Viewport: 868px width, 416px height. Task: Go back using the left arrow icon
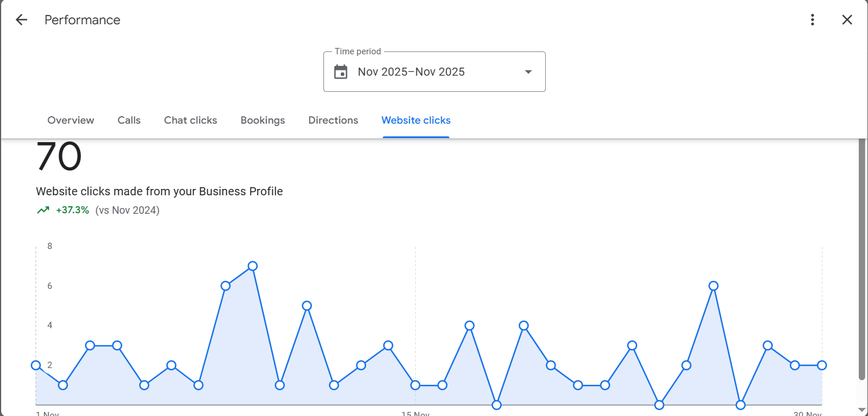coord(21,20)
